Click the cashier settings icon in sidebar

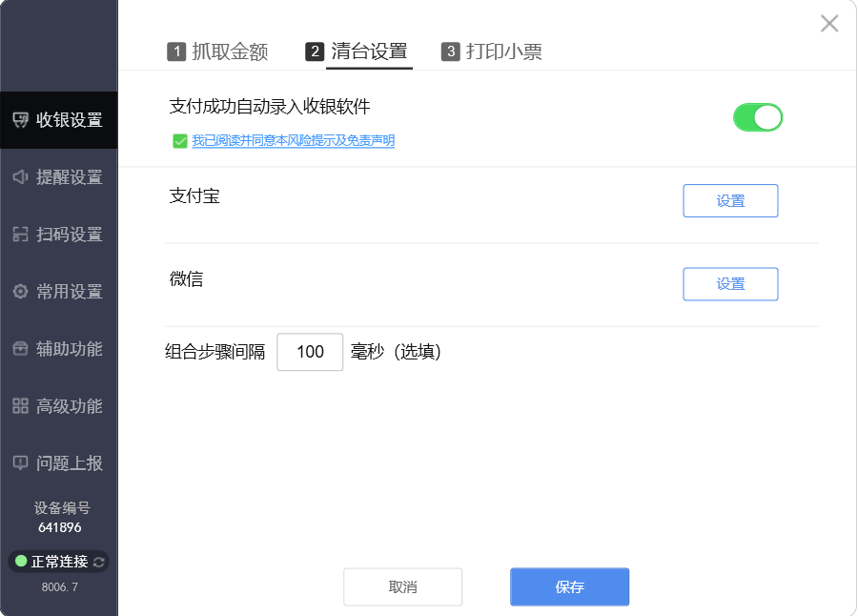coord(20,119)
